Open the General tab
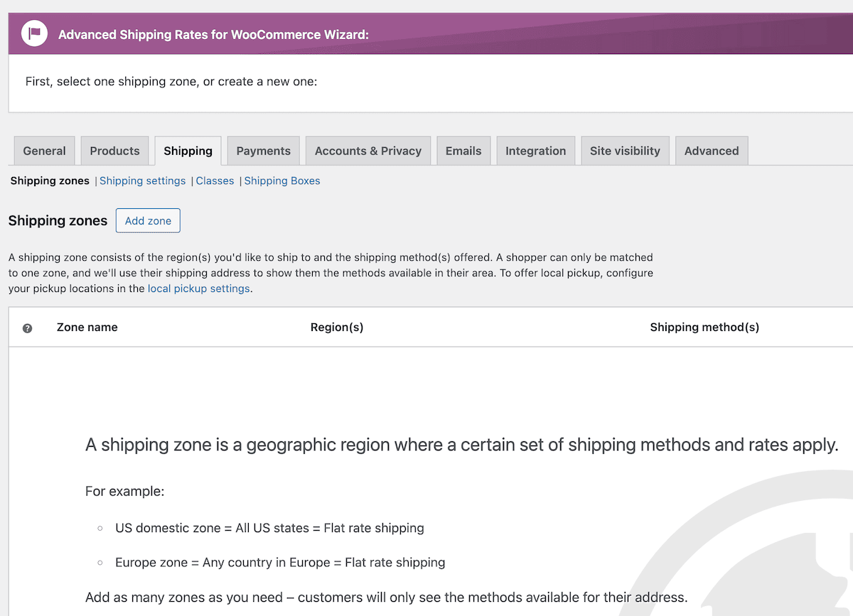This screenshot has width=853, height=616. pos(44,151)
